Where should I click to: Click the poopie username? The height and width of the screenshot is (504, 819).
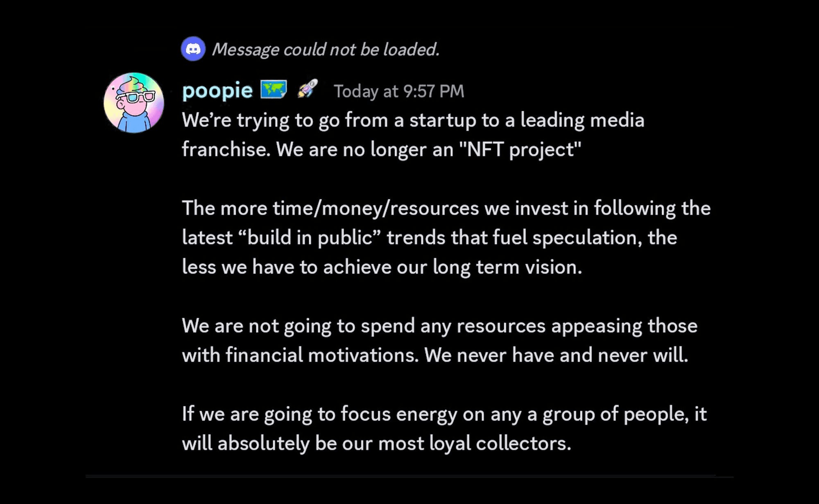217,90
